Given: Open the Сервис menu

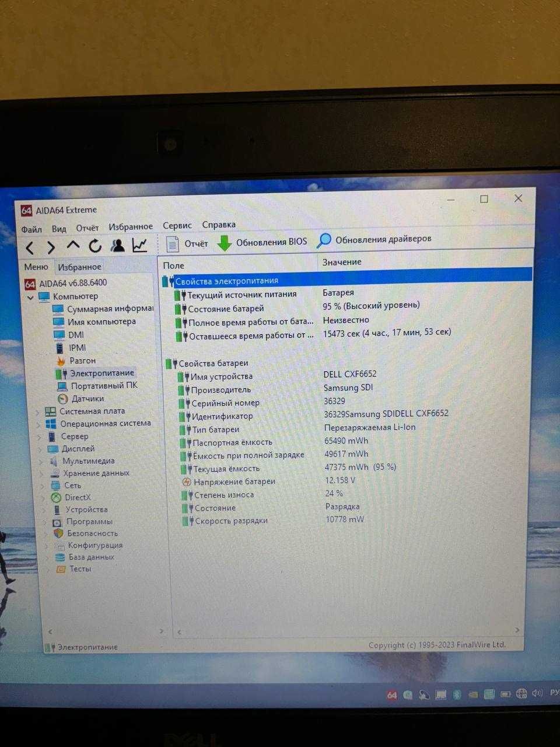Looking at the screenshot, I should tap(177, 225).
